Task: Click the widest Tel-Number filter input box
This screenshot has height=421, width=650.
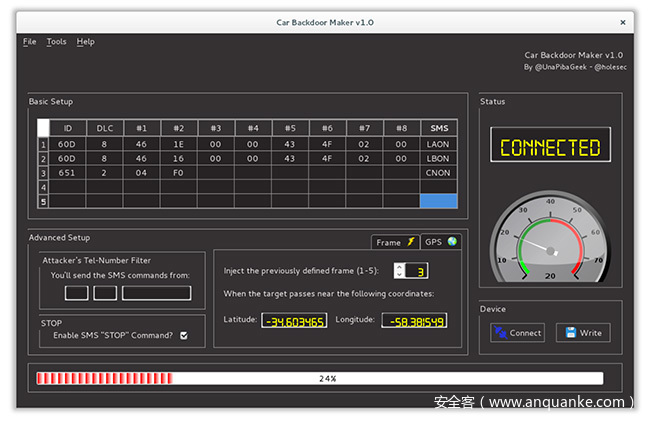Action: coord(156,293)
